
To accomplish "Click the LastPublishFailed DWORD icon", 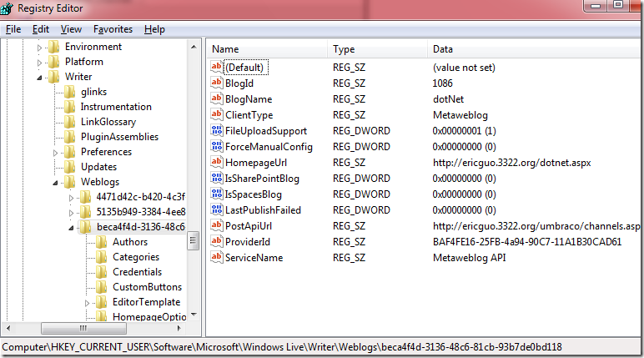I will click(x=217, y=210).
